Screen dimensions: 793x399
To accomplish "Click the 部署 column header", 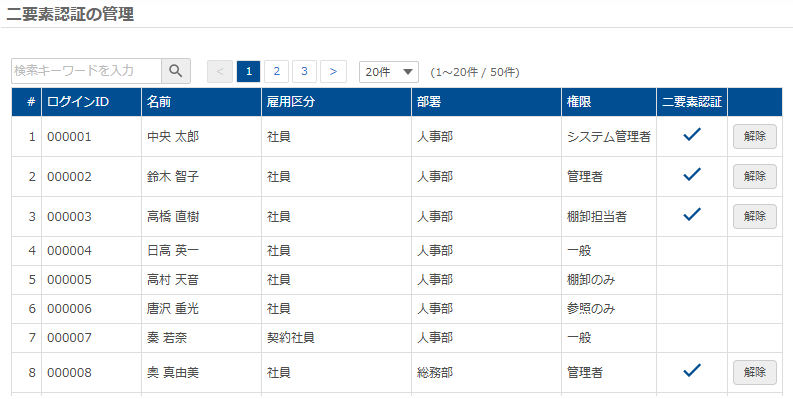I will (487, 102).
